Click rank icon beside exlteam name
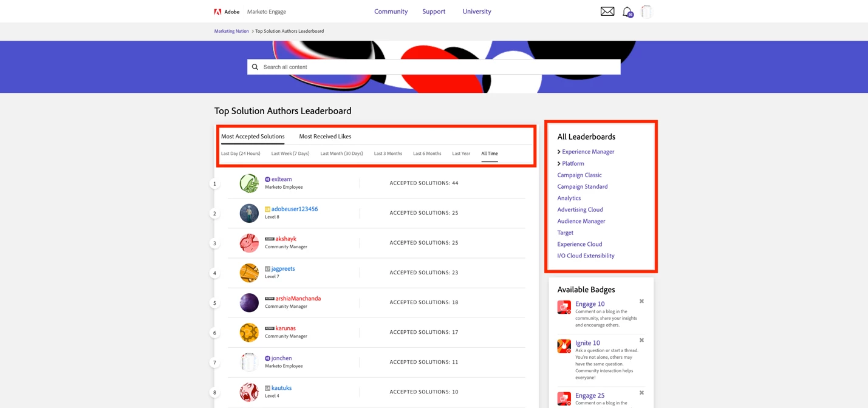 pos(267,180)
